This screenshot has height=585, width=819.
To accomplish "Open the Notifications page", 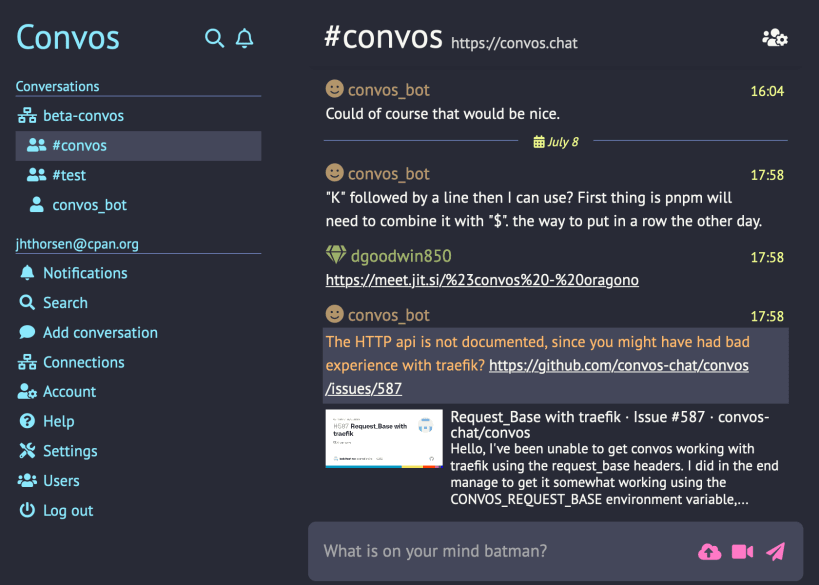I will [138, 273].
